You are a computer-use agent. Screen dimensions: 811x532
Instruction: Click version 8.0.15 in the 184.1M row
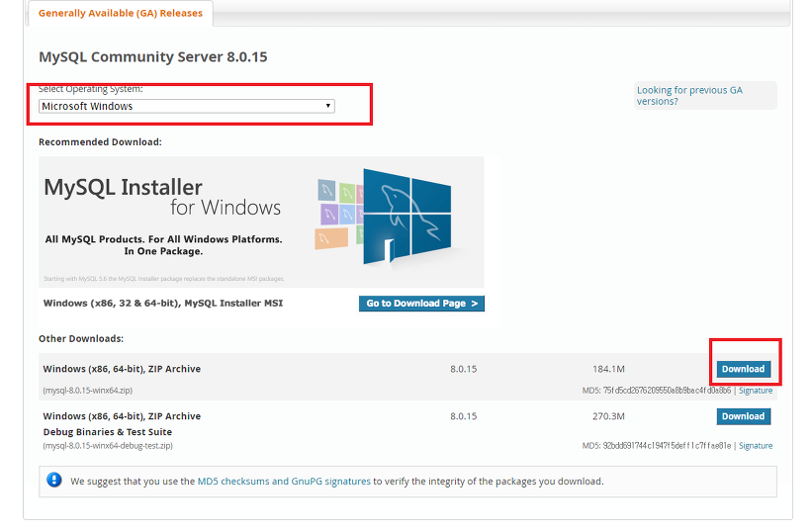pos(464,369)
